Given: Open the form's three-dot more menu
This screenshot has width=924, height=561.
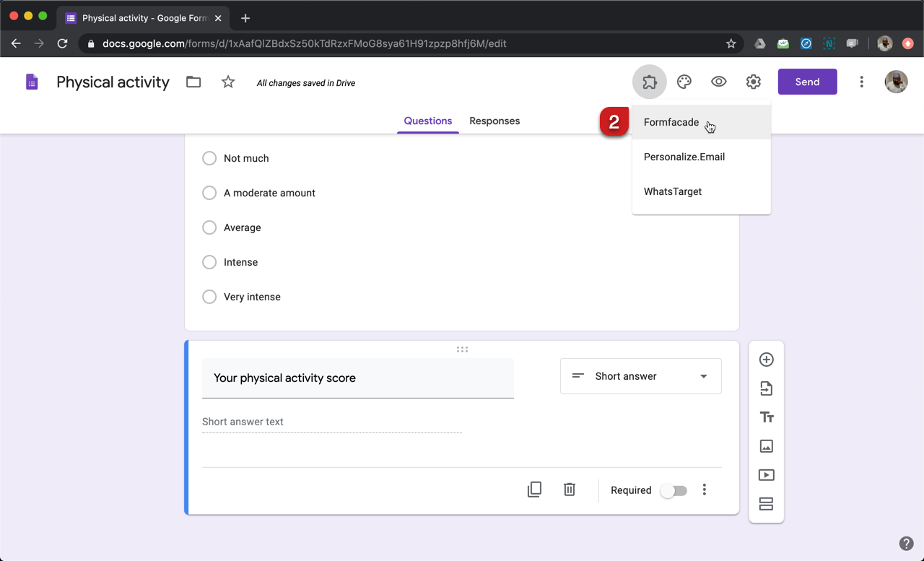Looking at the screenshot, I should tap(861, 82).
